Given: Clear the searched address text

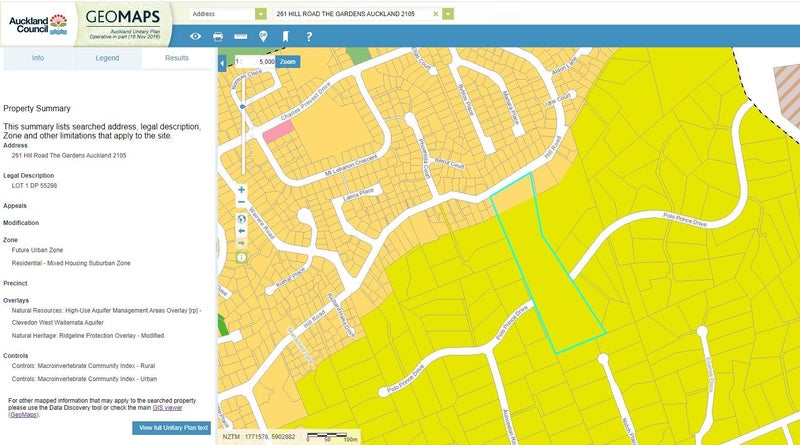Looking at the screenshot, I should pyautogui.click(x=435, y=14).
